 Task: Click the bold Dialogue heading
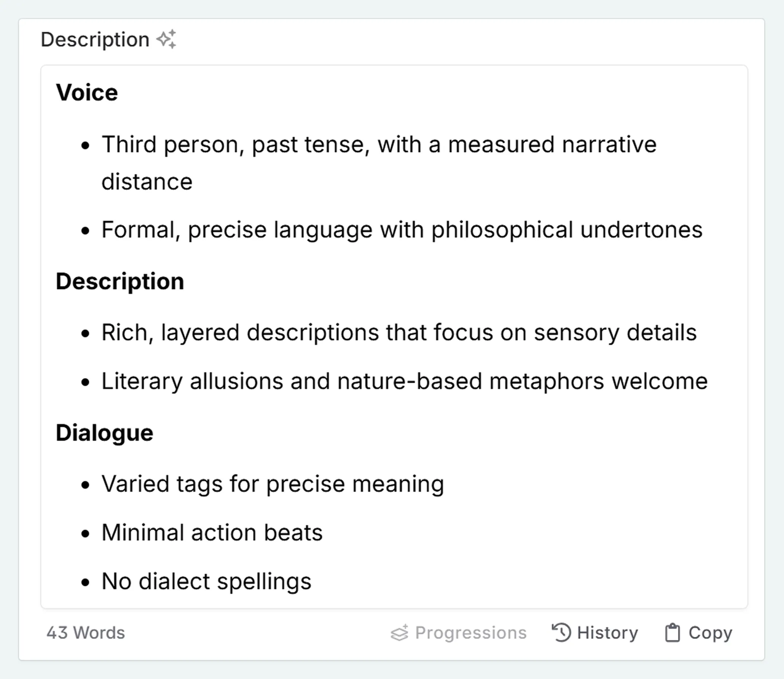(x=104, y=433)
